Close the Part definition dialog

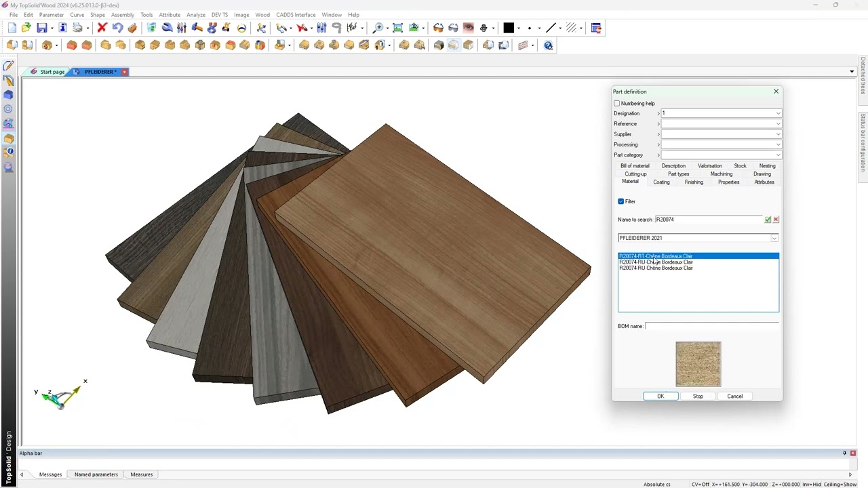click(776, 91)
